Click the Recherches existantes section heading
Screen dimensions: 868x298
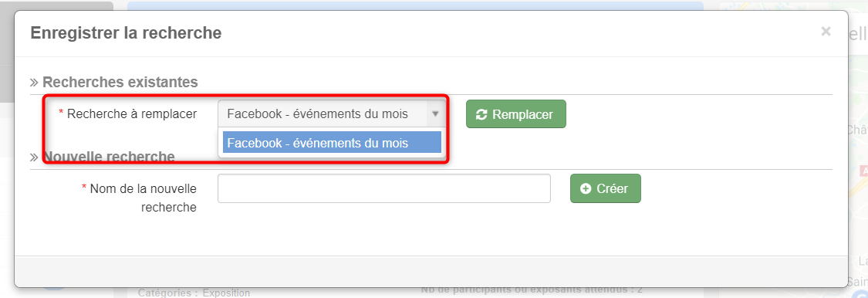tap(120, 83)
